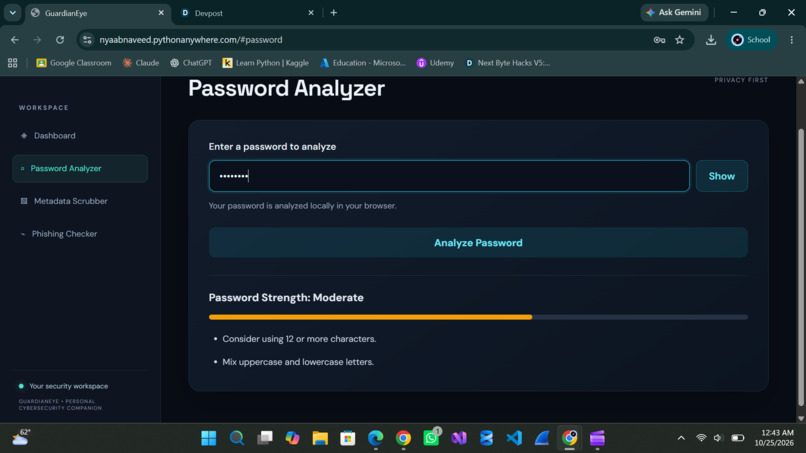This screenshot has height=453, width=806.
Task: Click the Show password button
Action: tap(722, 176)
